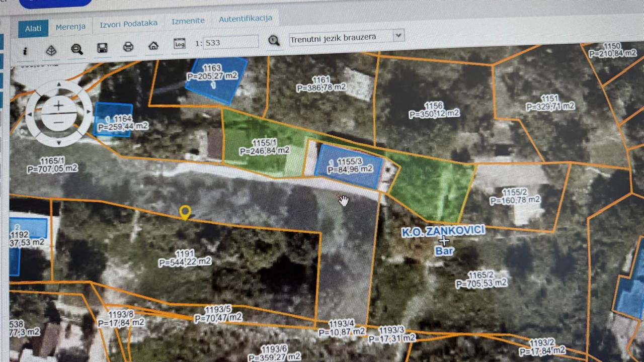
Task: Open the layers pyramid icon in toolbar
Action: click(x=51, y=50)
